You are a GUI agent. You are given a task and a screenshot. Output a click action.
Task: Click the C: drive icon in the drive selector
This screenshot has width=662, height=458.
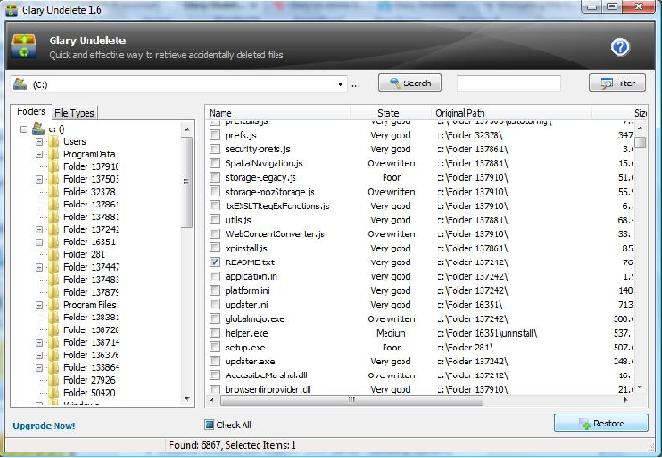tap(20, 84)
